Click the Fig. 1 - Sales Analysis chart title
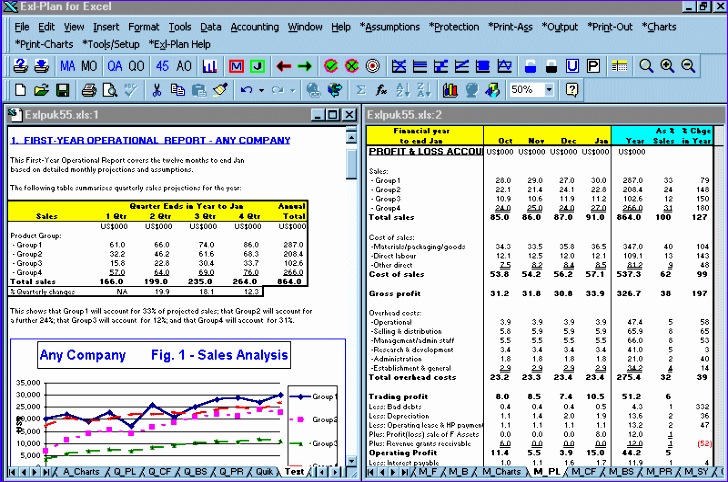This screenshot has height=482, width=728. point(164,355)
